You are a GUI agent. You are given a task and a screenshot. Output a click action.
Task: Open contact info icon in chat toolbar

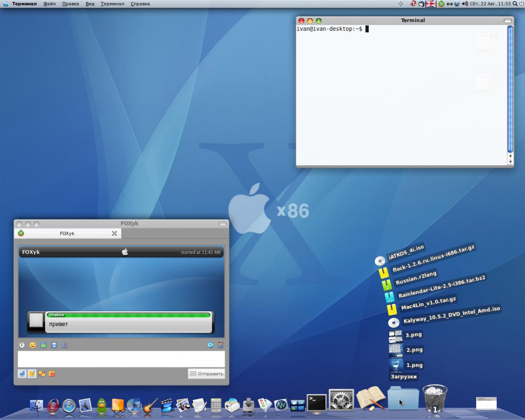point(220,345)
